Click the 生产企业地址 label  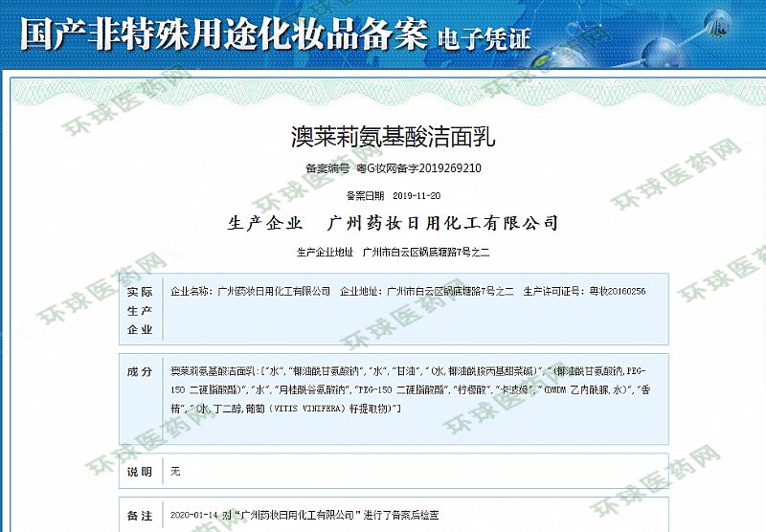click(x=326, y=253)
